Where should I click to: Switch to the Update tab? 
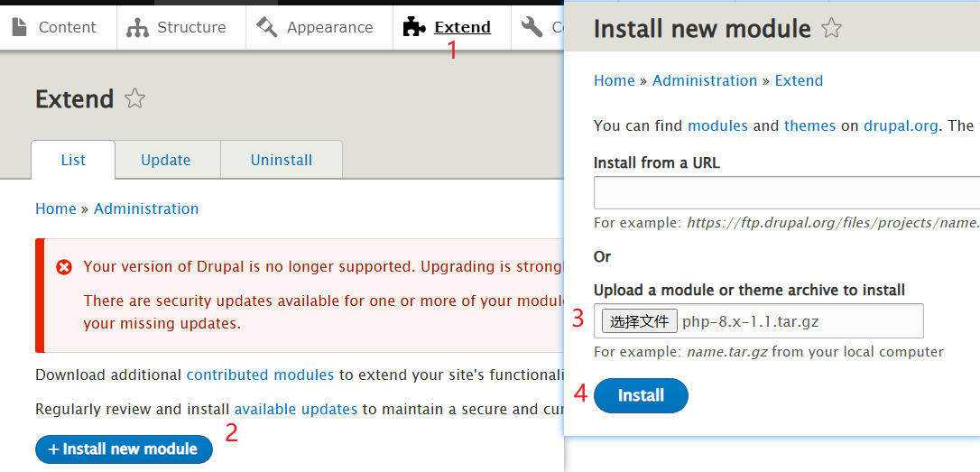click(166, 160)
